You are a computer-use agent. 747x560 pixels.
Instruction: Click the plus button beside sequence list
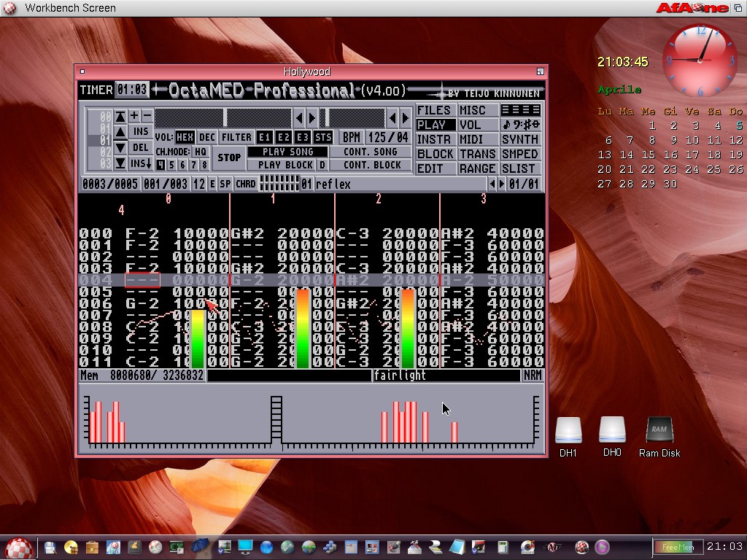pos(134,116)
